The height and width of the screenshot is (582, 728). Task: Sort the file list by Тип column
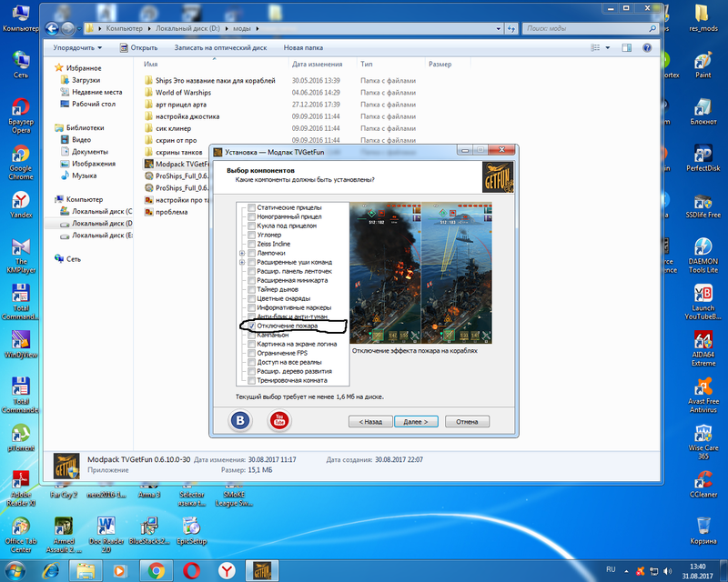click(367, 64)
